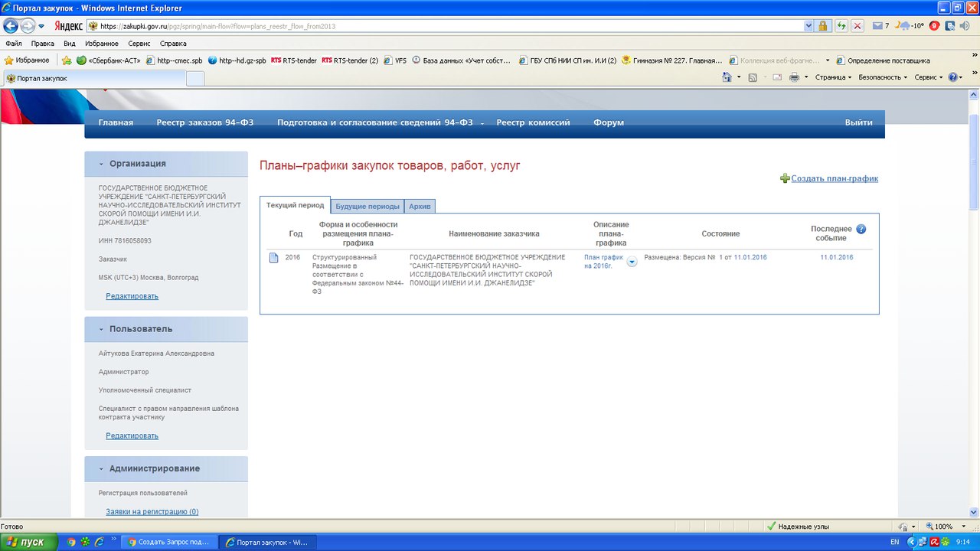Open the address bar history dropdown
Screen dimensions: 980x551
pyautogui.click(x=808, y=26)
